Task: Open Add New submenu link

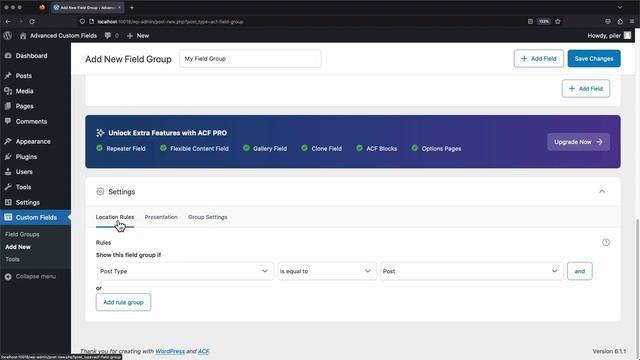Action: point(18,247)
